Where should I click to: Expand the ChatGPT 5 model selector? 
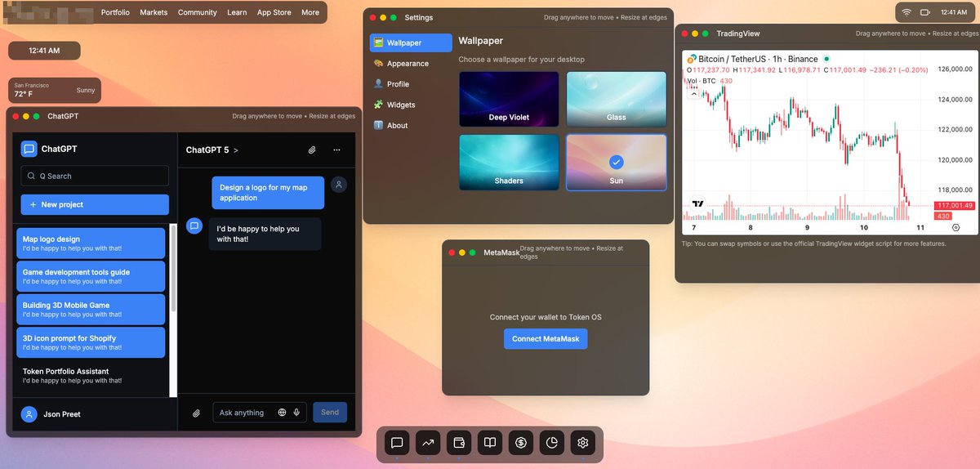coord(212,150)
